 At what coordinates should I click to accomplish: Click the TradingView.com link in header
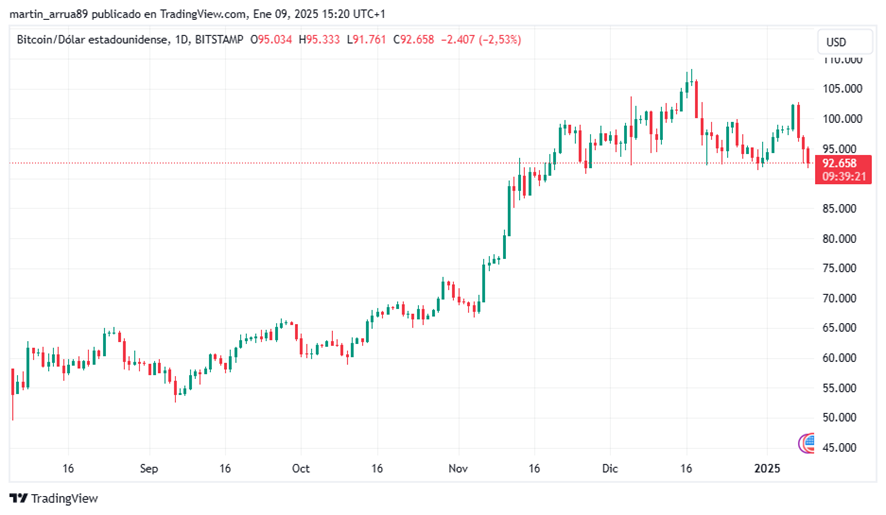[203, 14]
